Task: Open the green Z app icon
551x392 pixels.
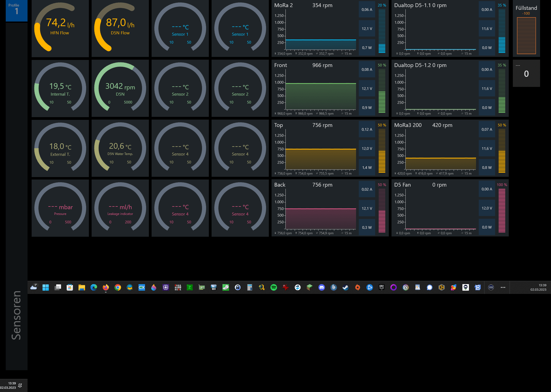Action: pos(190,287)
